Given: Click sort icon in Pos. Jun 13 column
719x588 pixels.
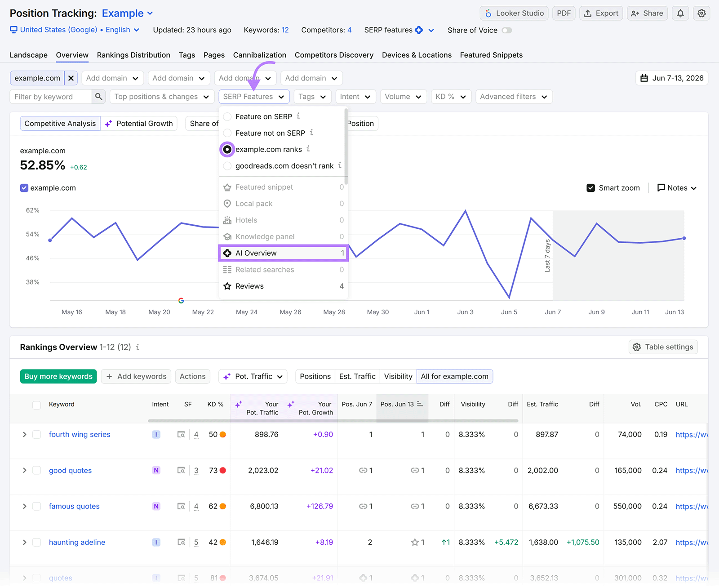Looking at the screenshot, I should (420, 404).
